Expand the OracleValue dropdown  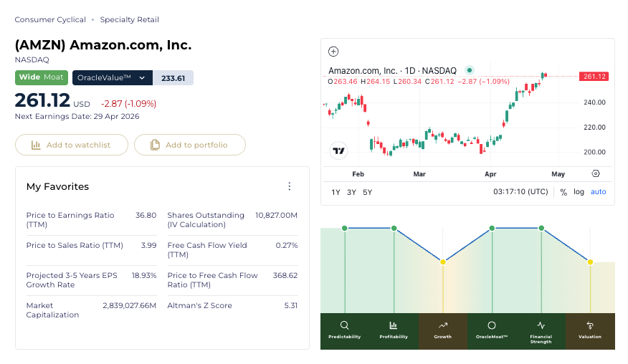coord(142,78)
